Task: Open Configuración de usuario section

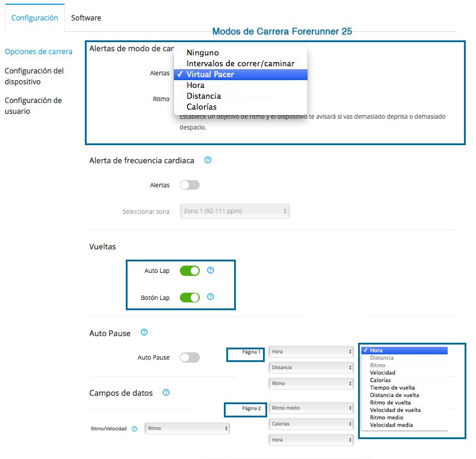Action: [33, 105]
